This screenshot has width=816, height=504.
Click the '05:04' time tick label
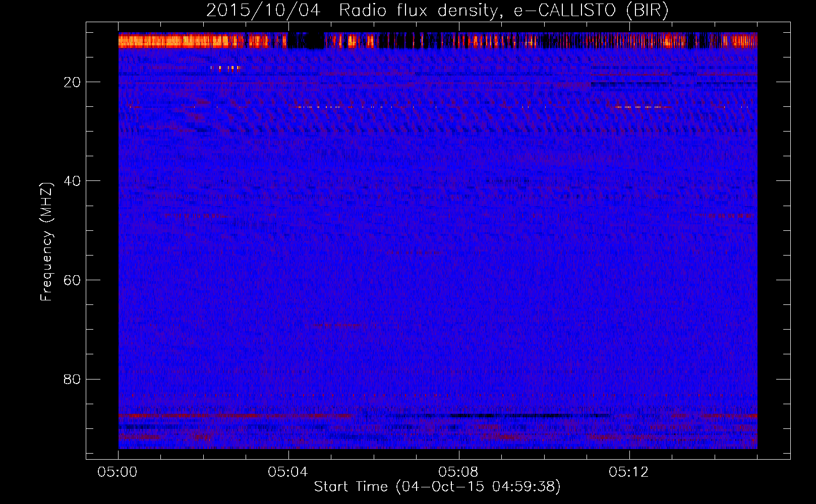(x=288, y=472)
